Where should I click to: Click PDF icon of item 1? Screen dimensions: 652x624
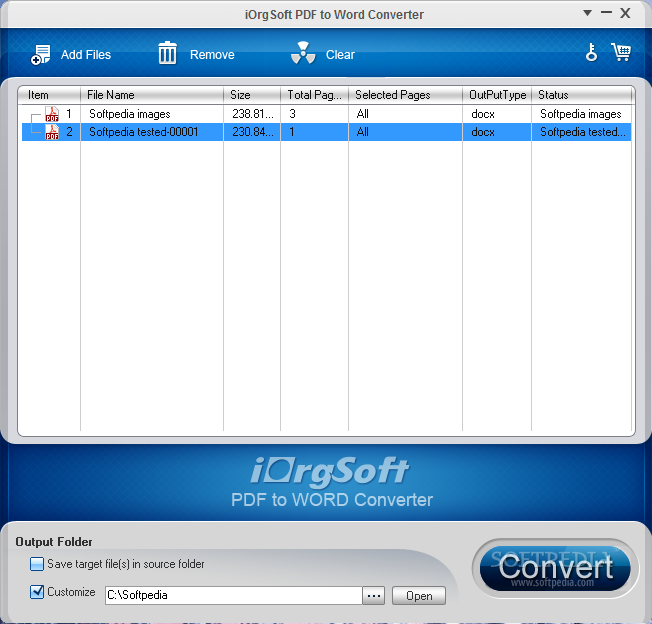(x=52, y=114)
